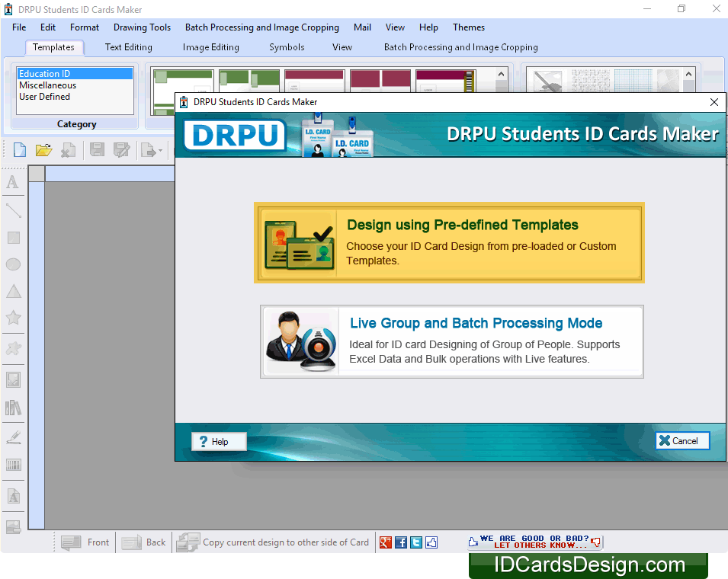Select the Text tool in the left toolbar
This screenshot has width=728, height=579.
[13, 182]
